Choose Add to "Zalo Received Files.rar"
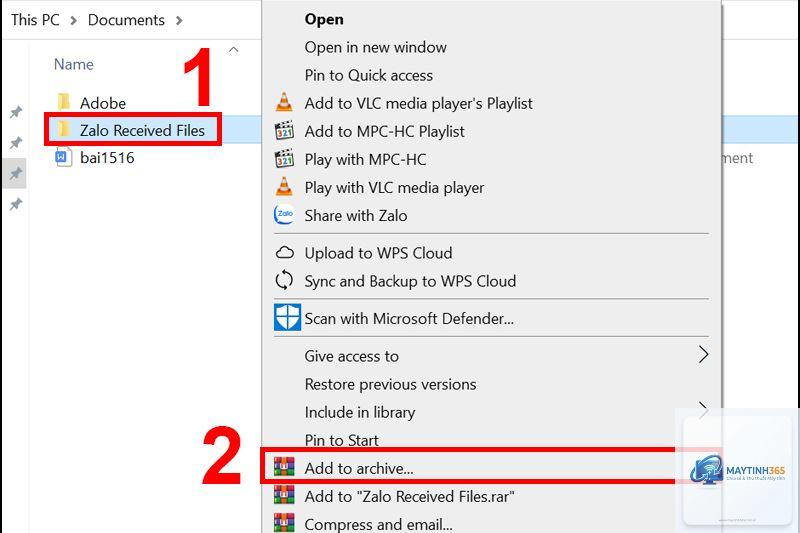The image size is (800, 533). pyautogui.click(x=409, y=496)
